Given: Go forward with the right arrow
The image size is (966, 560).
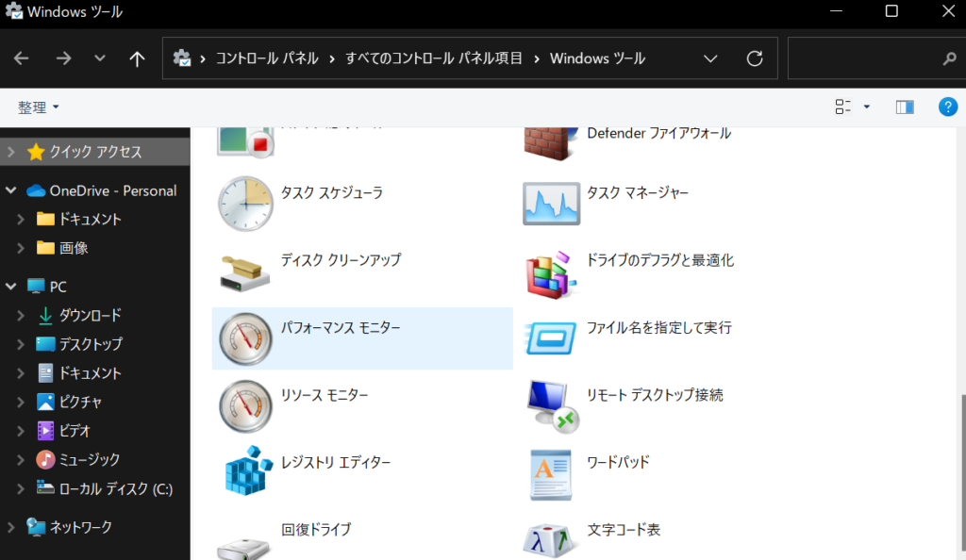Looking at the screenshot, I should [63, 58].
